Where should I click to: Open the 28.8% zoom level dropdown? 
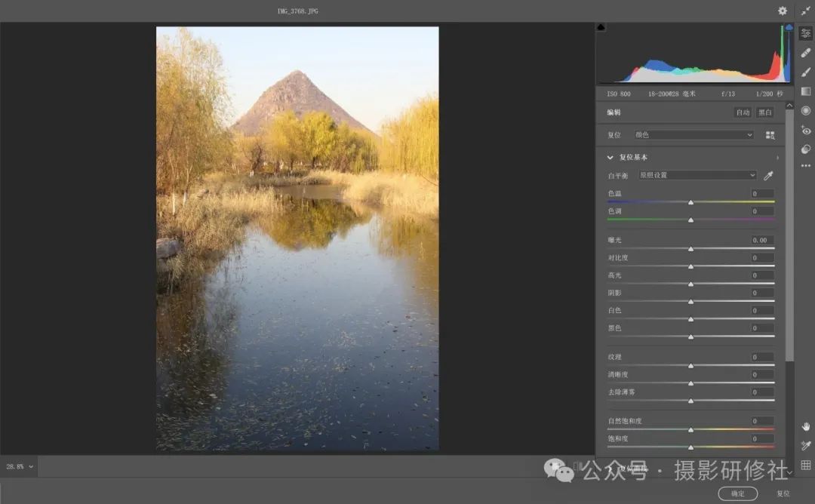pos(20,466)
